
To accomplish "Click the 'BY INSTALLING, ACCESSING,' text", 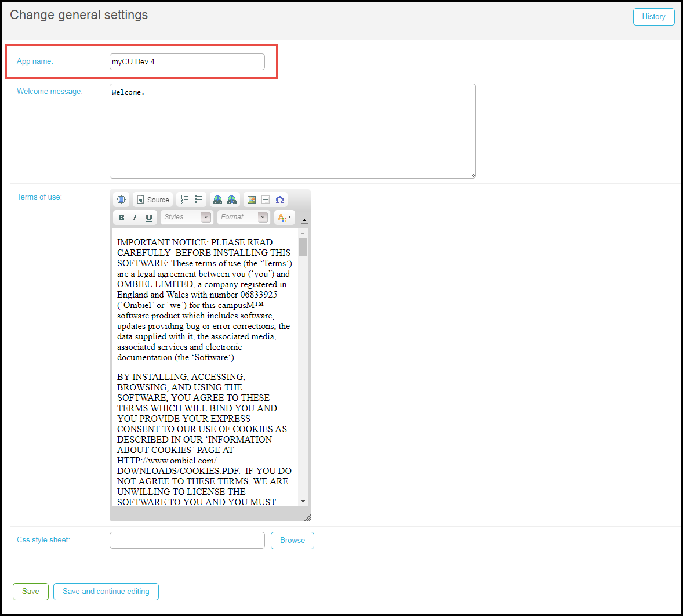I will (x=181, y=377).
